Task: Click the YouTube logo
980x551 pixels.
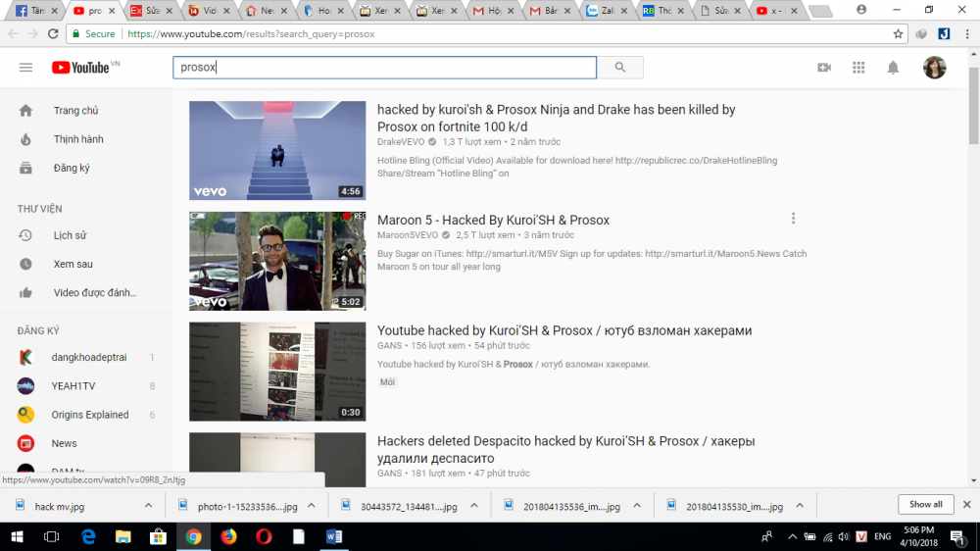Action: point(82,68)
